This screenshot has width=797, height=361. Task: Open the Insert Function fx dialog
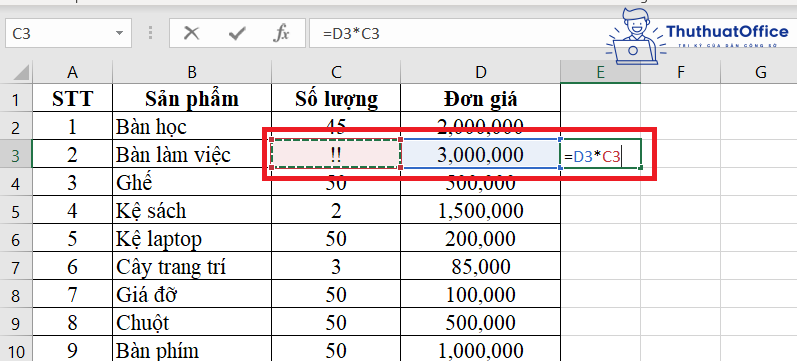click(x=281, y=34)
